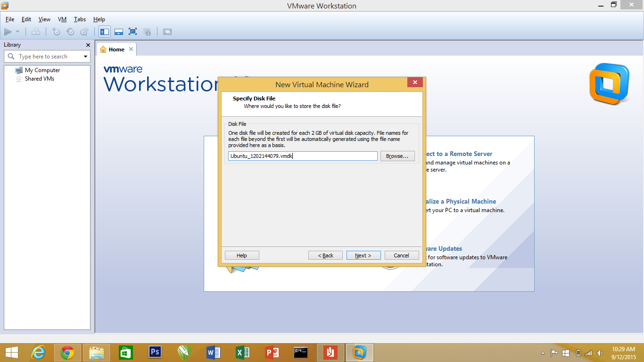Image resolution: width=644 pixels, height=362 pixels.
Task: Cancel the New Virtual Machine Wizard
Action: coord(402,255)
